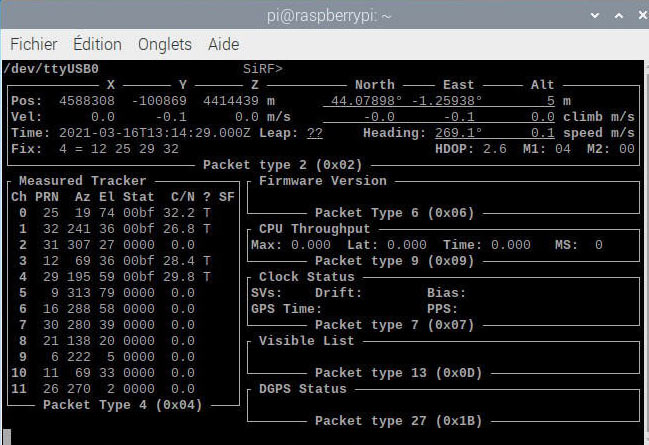Image resolution: width=649 pixels, height=445 pixels.
Task: Open the Aide menu
Action: pos(224,44)
